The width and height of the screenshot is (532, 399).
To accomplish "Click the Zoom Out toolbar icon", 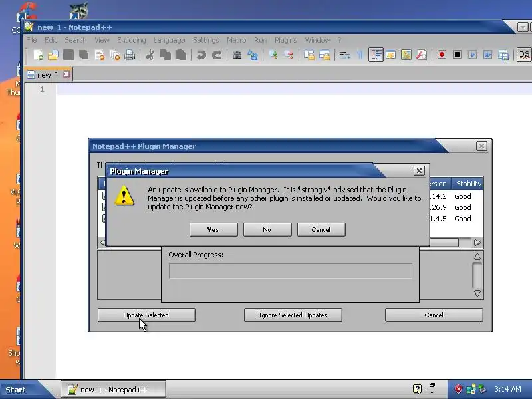I will pyautogui.click(x=289, y=55).
